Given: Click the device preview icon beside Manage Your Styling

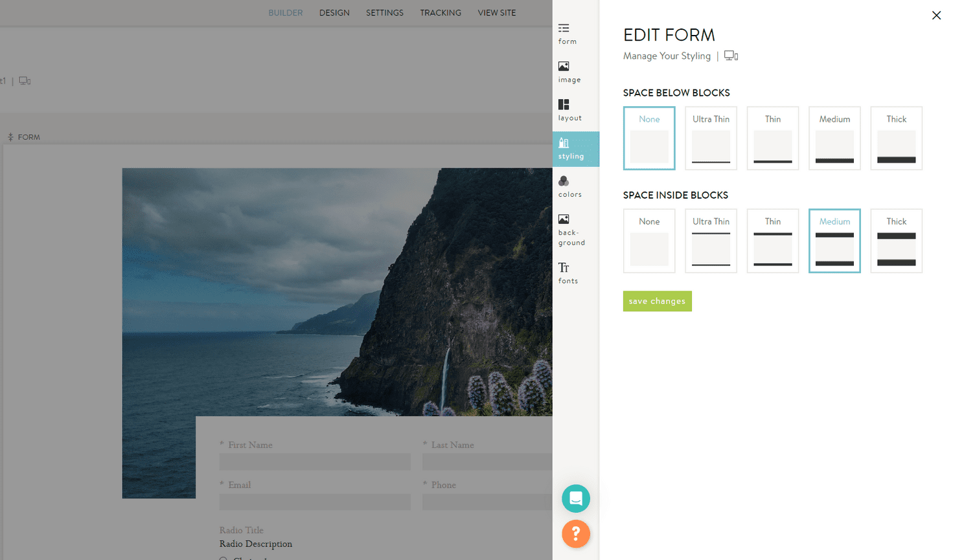Looking at the screenshot, I should tap(731, 56).
